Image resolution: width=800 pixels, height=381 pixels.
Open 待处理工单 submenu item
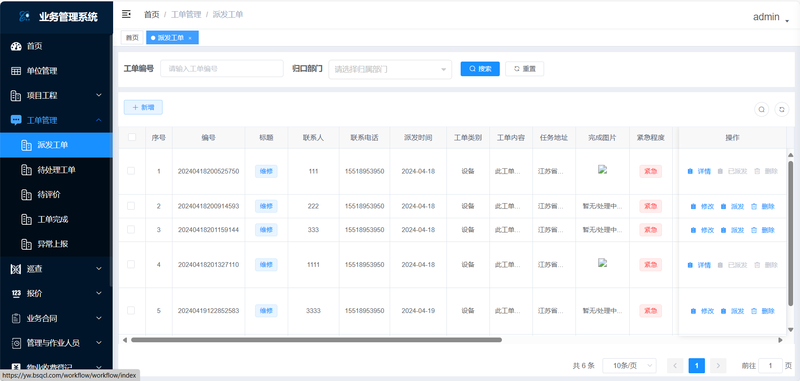(56, 170)
